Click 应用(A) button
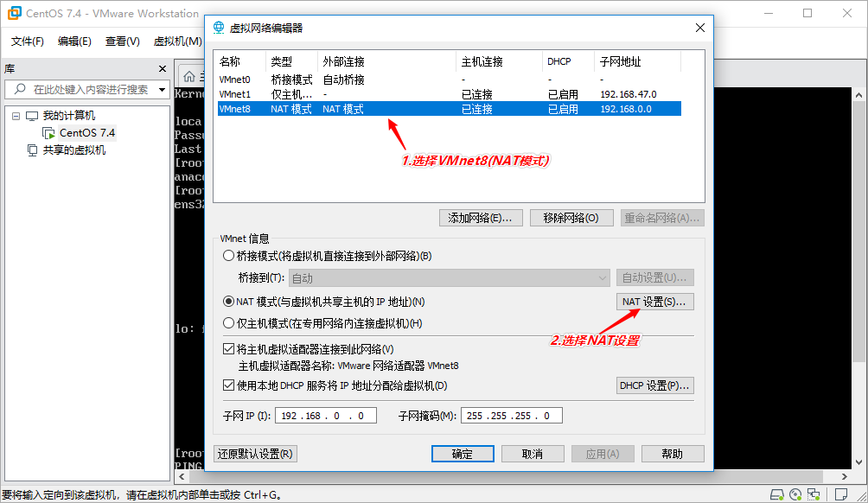This screenshot has width=868, height=503. pos(603,454)
